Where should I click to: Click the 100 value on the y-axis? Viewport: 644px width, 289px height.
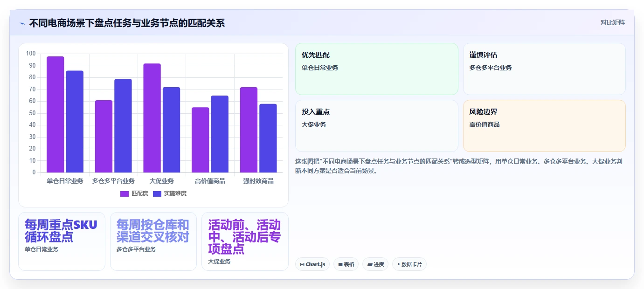31,54
